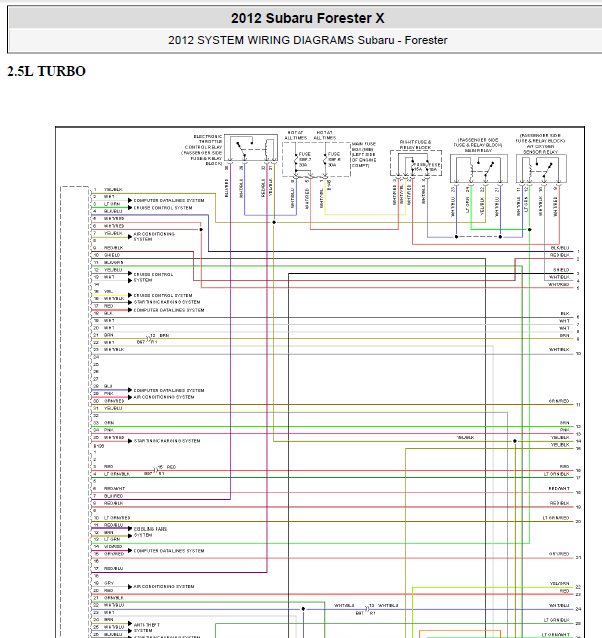Click right-edge BLK/BLU terminal 1 label
This screenshot has width=602, height=638.
[x=560, y=248]
